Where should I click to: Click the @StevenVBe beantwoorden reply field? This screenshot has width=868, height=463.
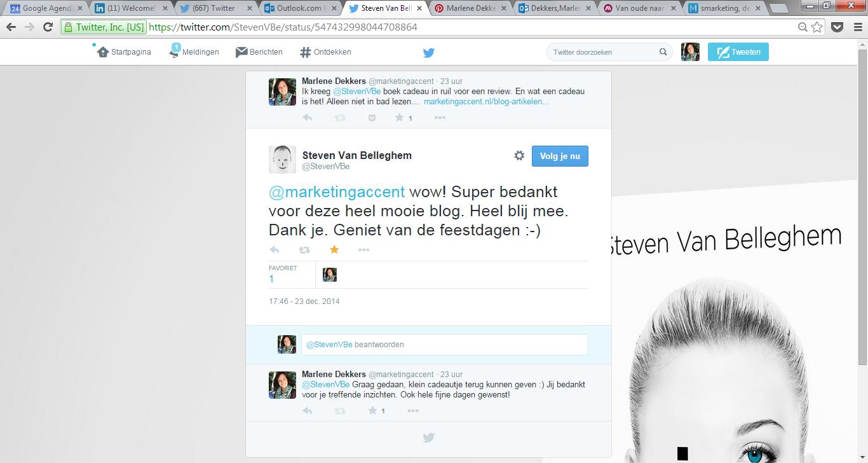444,345
